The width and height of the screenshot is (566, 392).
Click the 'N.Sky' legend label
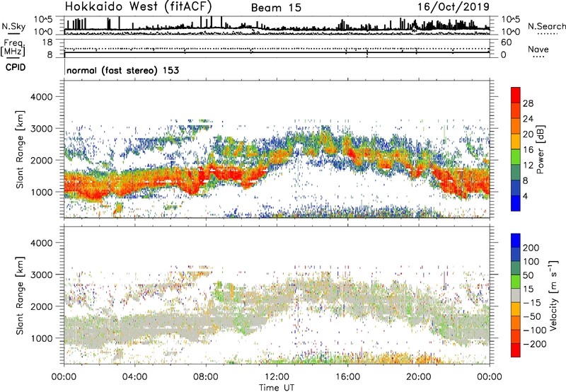(13, 26)
